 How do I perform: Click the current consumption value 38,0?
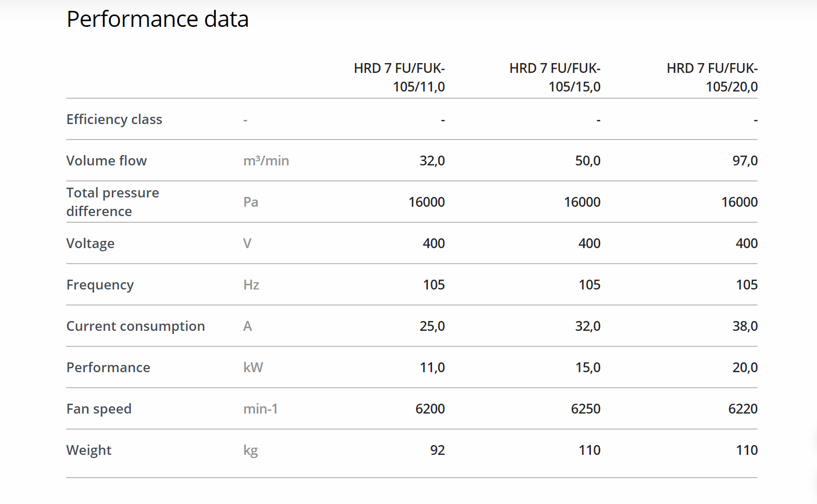click(x=745, y=326)
